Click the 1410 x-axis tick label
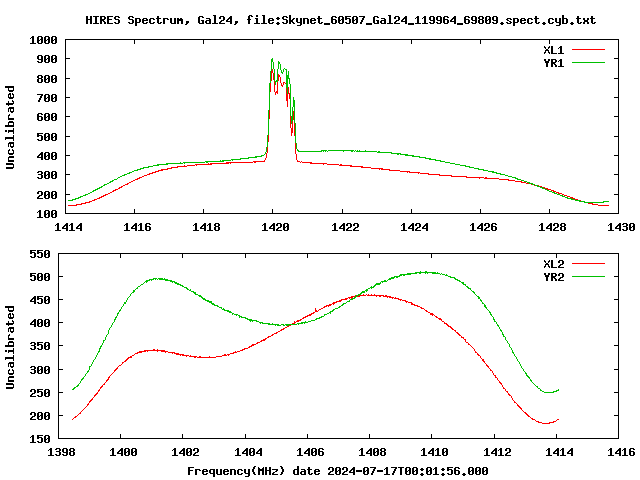This screenshot has width=640, height=480. click(434, 452)
